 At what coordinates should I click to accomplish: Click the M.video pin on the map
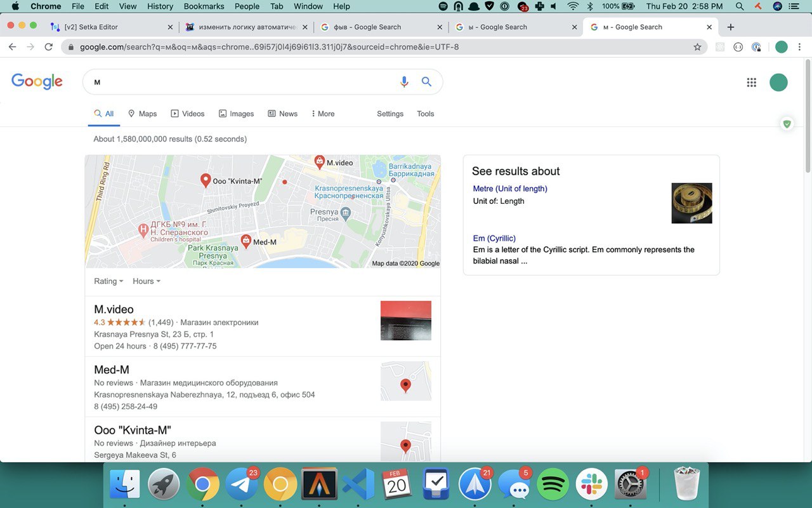coord(320,162)
